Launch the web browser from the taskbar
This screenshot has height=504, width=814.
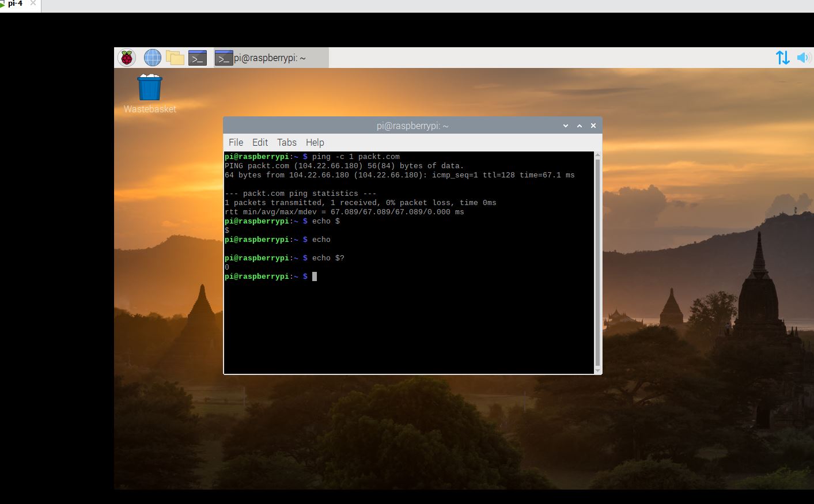[x=152, y=57]
